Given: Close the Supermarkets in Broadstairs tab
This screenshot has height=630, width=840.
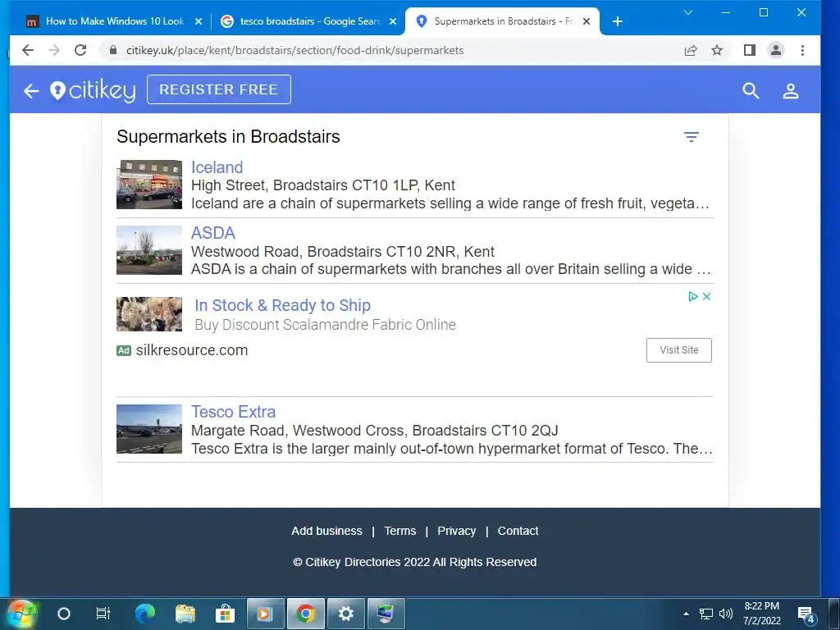Looking at the screenshot, I should point(587,21).
